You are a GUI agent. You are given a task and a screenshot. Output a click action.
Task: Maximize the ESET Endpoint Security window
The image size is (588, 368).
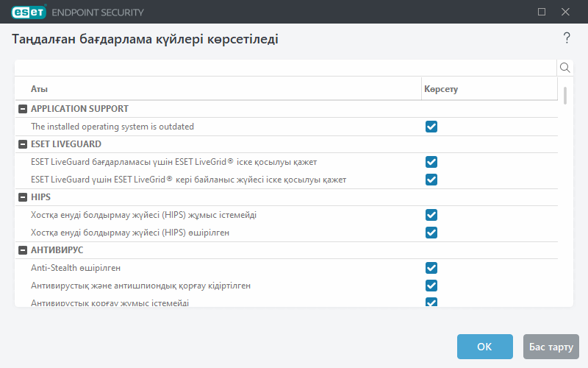(x=542, y=12)
